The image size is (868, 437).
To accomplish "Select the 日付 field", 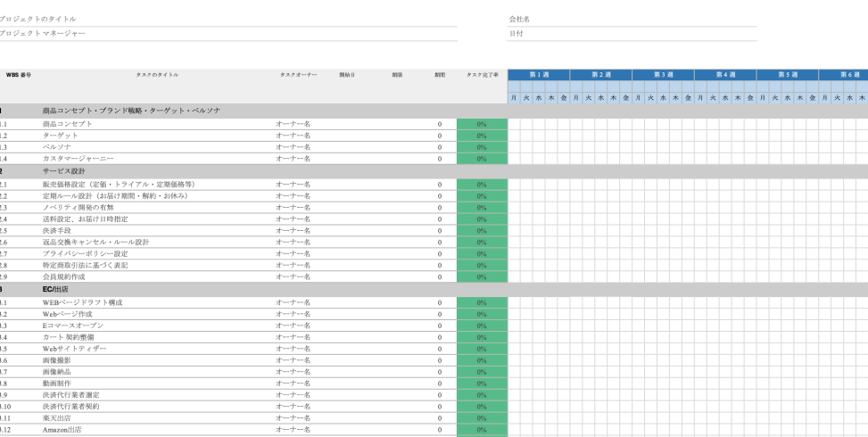I will 516,34.
